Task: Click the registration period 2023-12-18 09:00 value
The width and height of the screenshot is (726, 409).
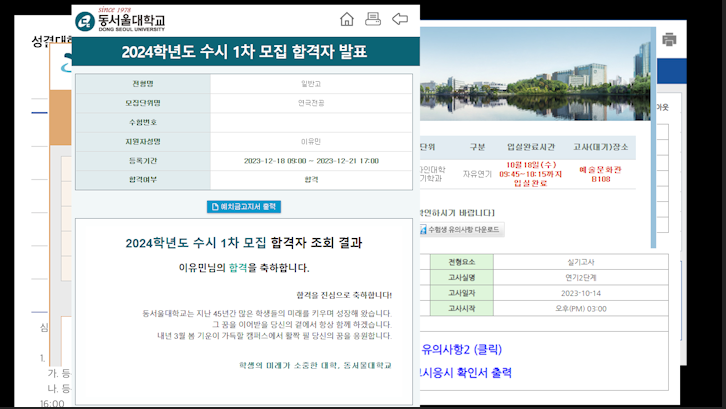Action: point(311,161)
